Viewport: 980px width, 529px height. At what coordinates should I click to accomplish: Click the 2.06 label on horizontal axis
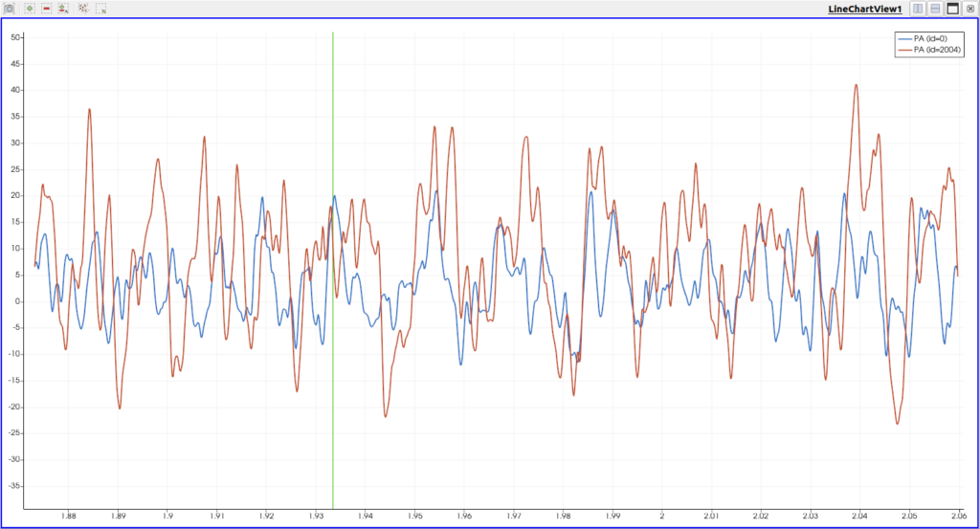[x=959, y=516]
